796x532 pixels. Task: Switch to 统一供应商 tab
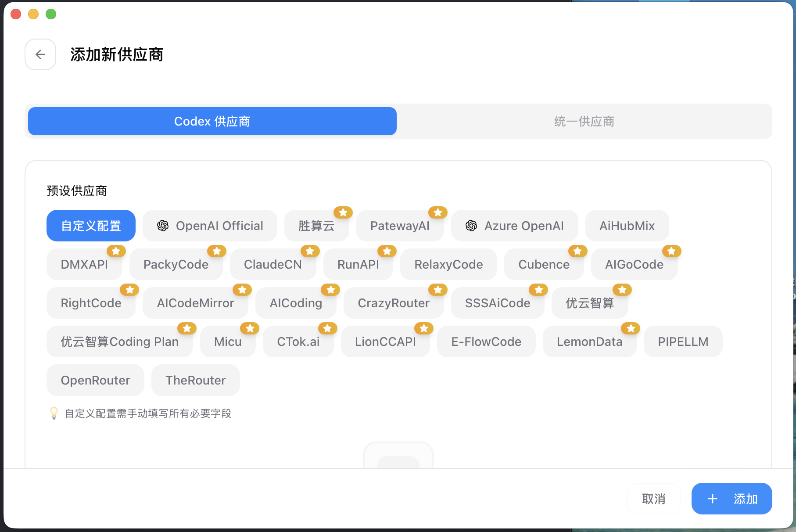(584, 121)
